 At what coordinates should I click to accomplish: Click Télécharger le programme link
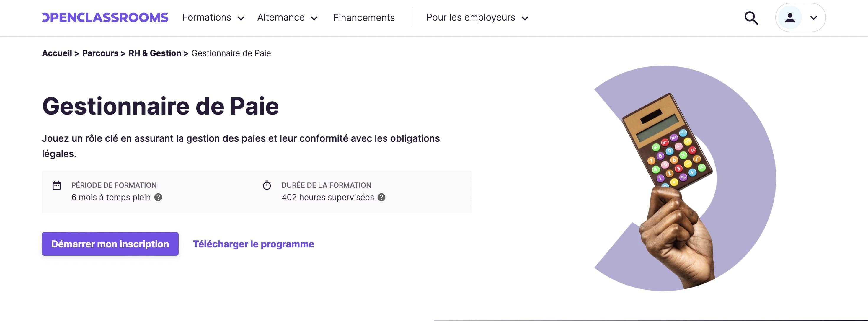(x=253, y=244)
